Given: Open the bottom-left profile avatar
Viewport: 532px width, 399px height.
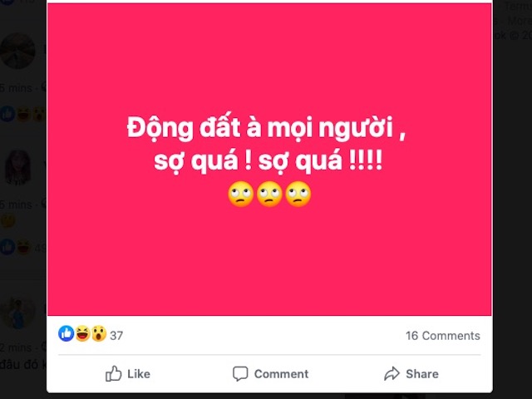Looking at the screenshot, I should (17, 312).
